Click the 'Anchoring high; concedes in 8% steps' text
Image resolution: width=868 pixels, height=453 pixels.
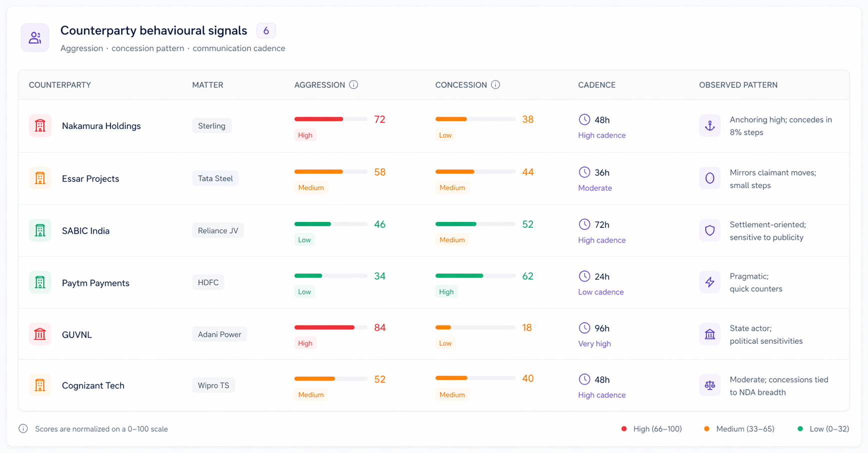point(780,126)
